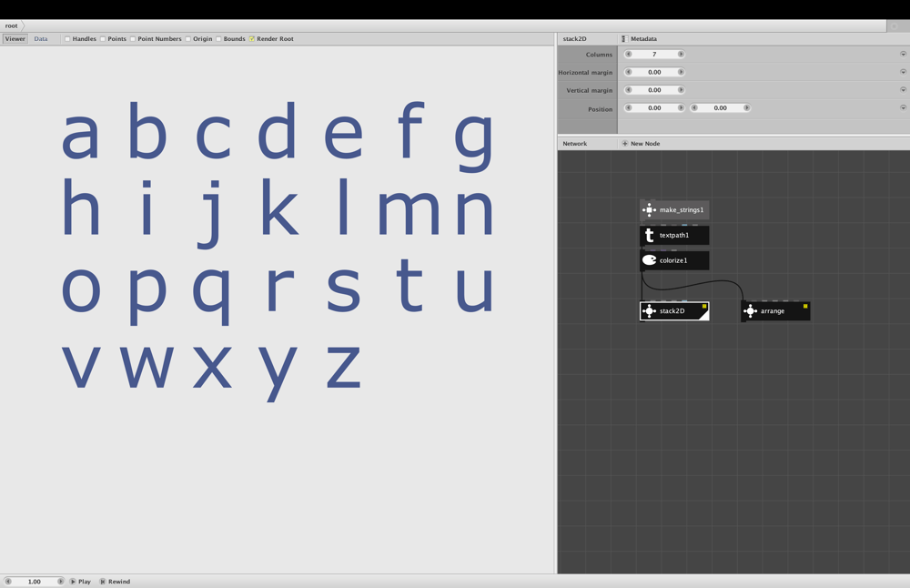Image resolution: width=910 pixels, height=588 pixels.
Task: Click the yellow marker on arrange node
Action: [x=805, y=306]
